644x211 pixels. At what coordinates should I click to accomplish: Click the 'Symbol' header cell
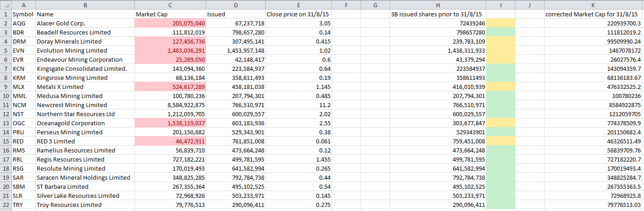click(x=24, y=14)
